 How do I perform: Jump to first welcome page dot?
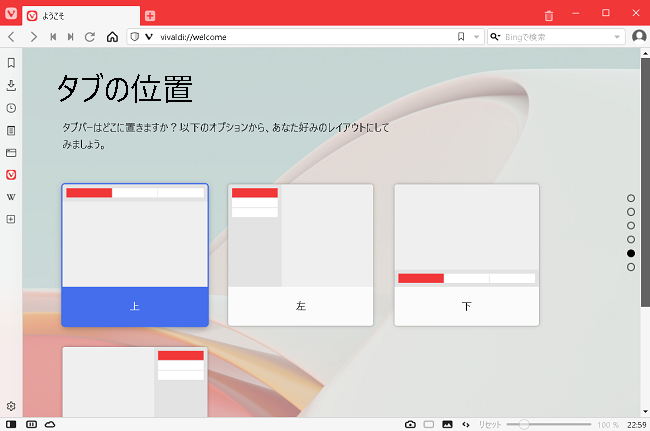coord(631,198)
